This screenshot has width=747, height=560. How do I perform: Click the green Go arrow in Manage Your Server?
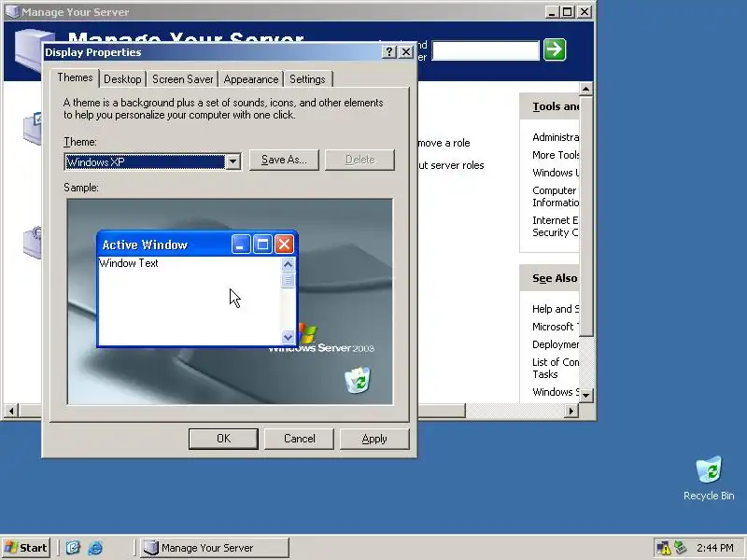click(555, 49)
